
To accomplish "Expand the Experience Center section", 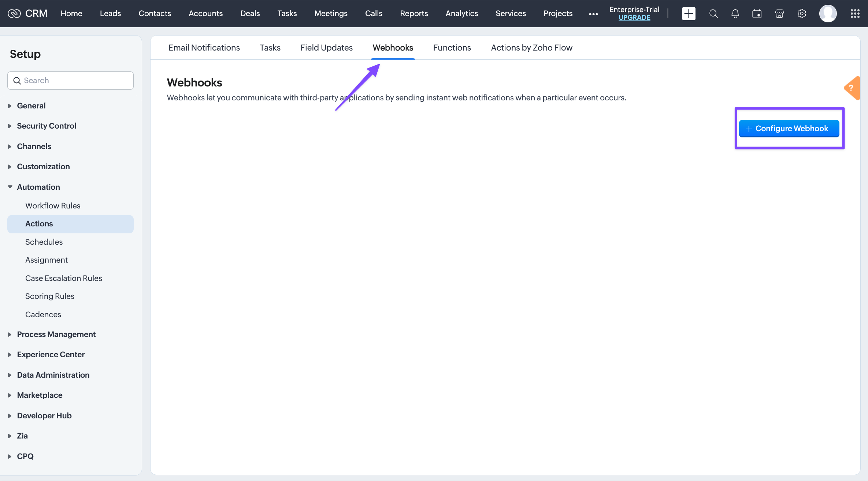I will pos(51,355).
